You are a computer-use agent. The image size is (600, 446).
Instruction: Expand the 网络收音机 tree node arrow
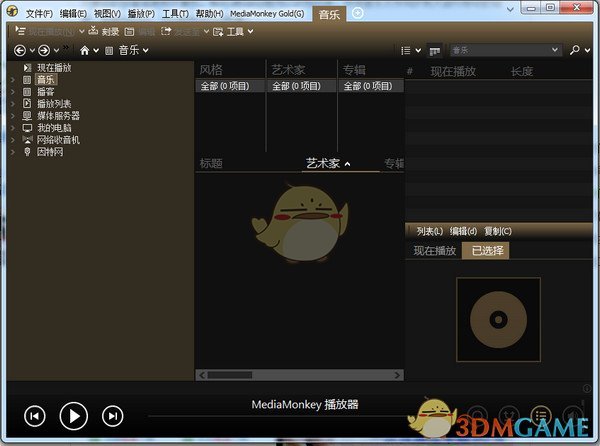point(13,140)
